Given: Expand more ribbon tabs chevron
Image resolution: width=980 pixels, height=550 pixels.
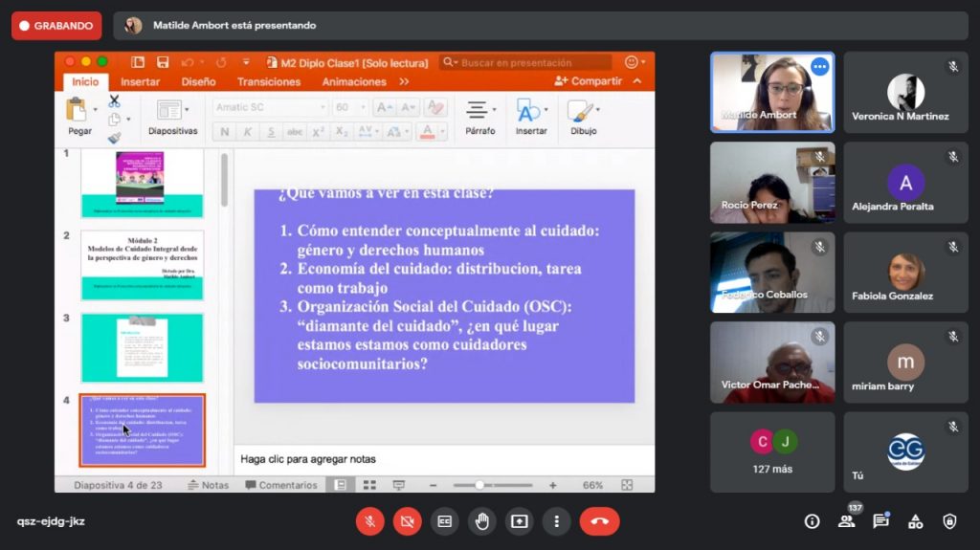Looking at the screenshot, I should click(x=404, y=82).
